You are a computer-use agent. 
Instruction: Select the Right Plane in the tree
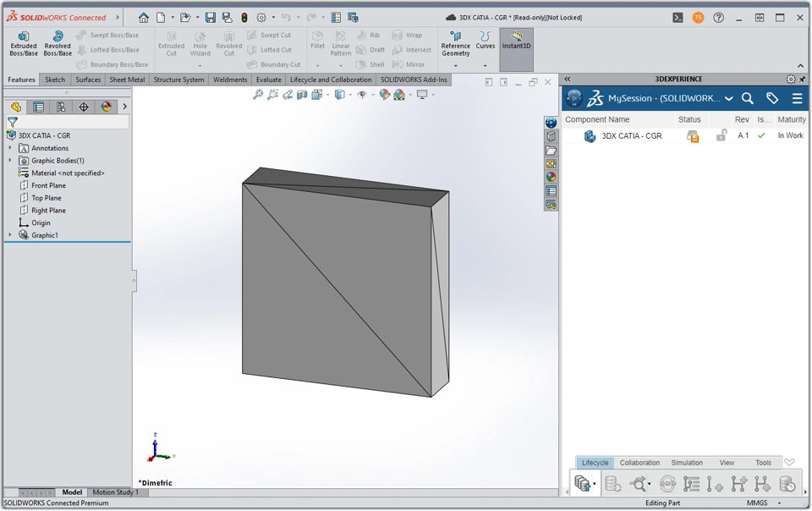(x=49, y=210)
